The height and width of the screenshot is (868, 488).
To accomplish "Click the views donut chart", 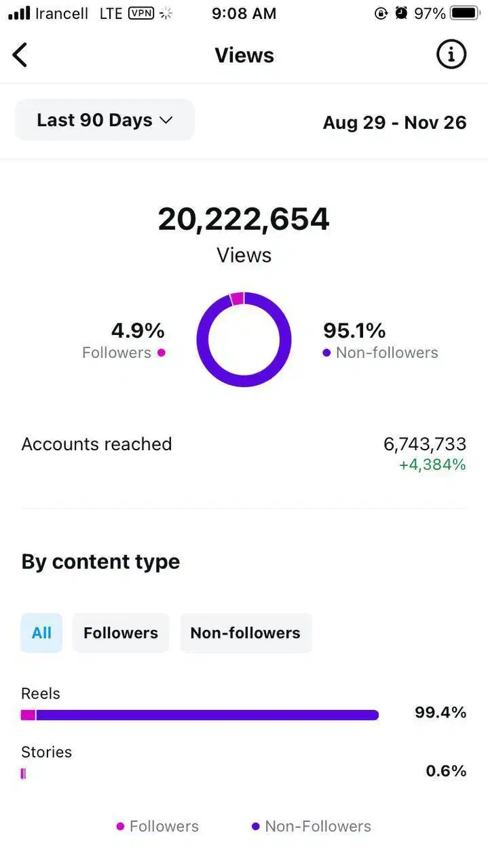I will coord(244,340).
